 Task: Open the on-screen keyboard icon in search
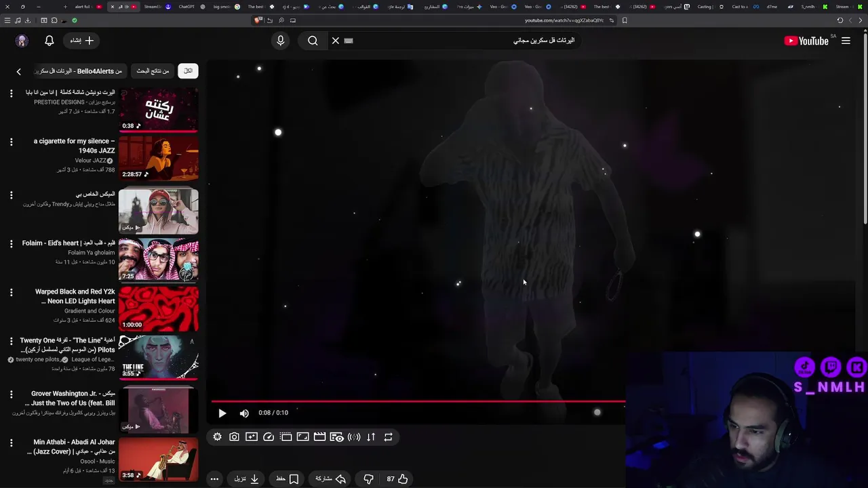[x=349, y=41]
